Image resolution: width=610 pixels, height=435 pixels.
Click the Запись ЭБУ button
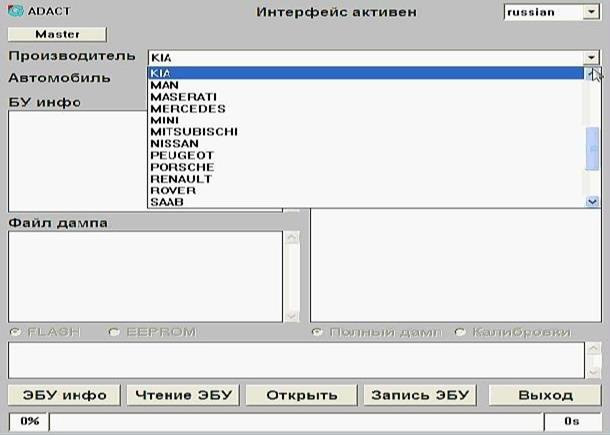pyautogui.click(x=420, y=395)
